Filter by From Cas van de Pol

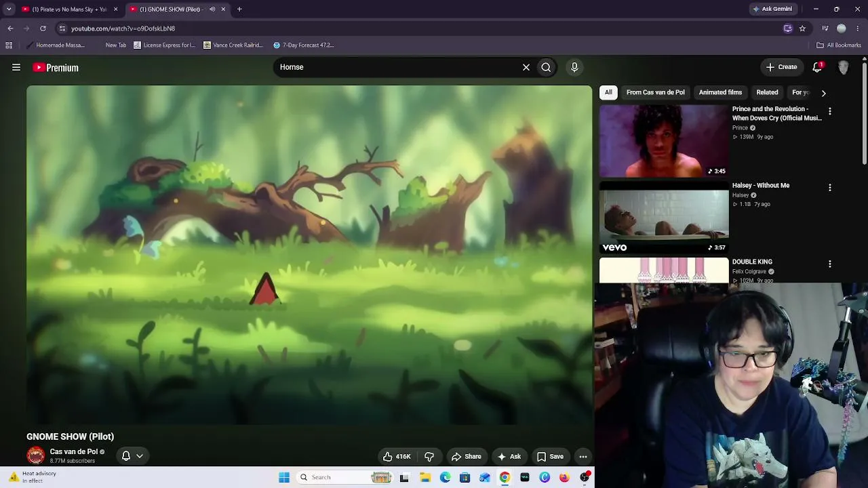point(655,92)
